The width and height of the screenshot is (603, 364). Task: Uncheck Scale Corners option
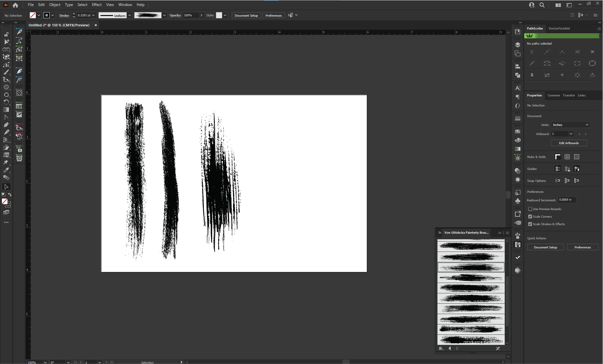point(530,216)
